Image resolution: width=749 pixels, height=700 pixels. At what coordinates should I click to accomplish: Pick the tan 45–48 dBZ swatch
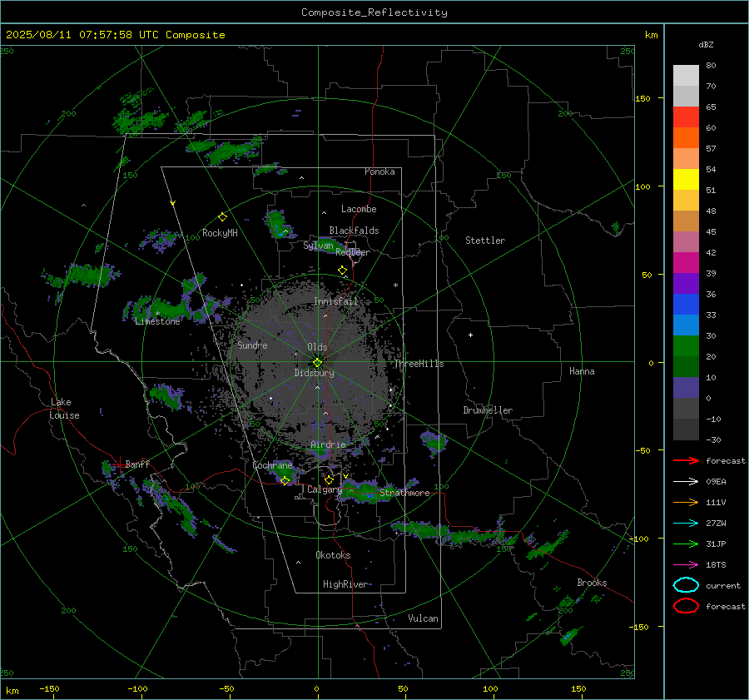686,221
